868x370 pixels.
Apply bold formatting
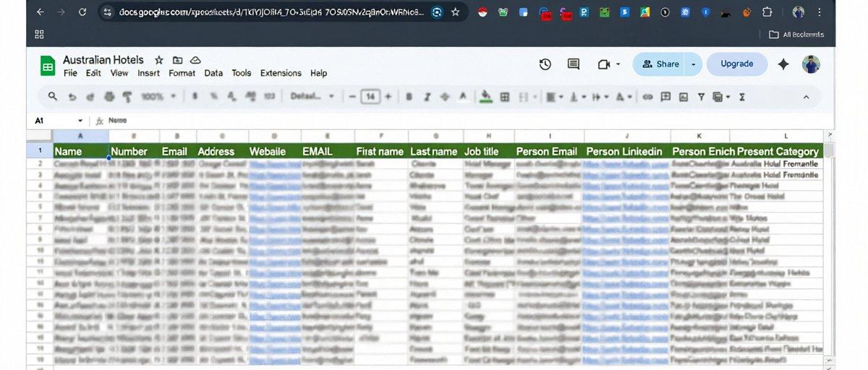pos(409,97)
